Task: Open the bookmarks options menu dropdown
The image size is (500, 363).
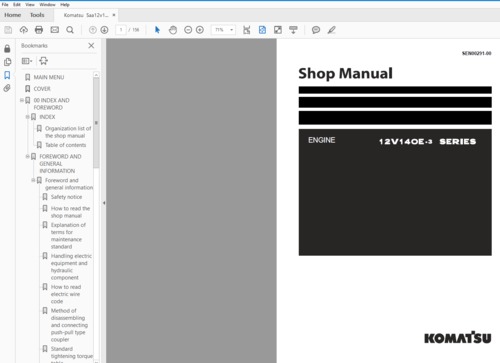Action: pyautogui.click(x=27, y=61)
